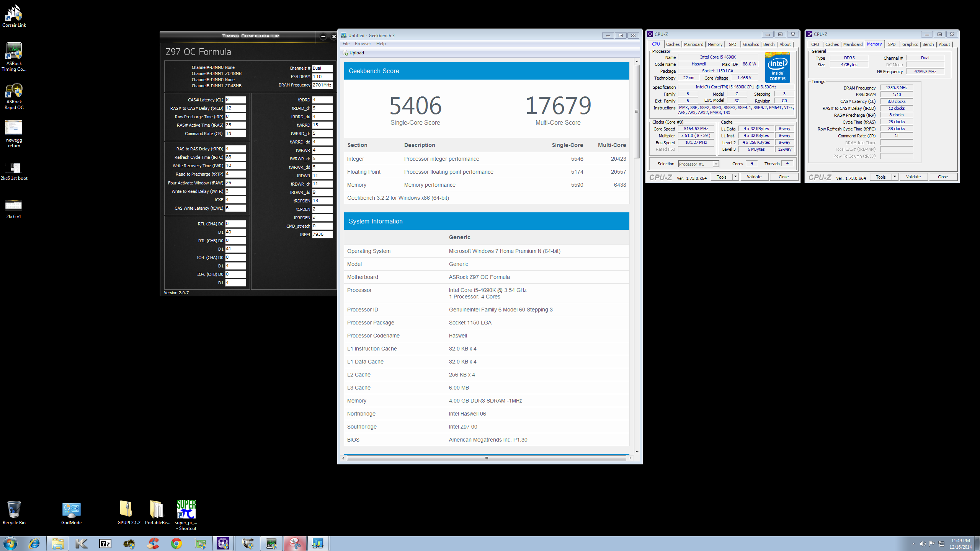Image resolution: width=980 pixels, height=551 pixels.
Task: Expand the Tools dropdown arrow in CPU window
Action: point(735,177)
